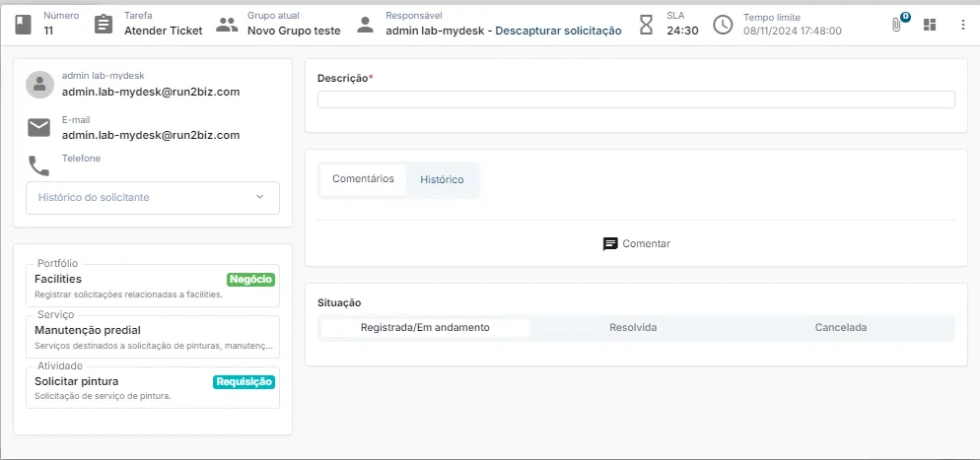Click the Responsável person icon

(366, 25)
